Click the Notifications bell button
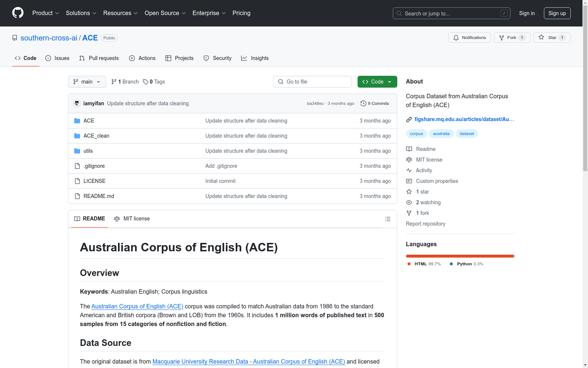Image resolution: width=588 pixels, height=368 pixels. tap(469, 38)
